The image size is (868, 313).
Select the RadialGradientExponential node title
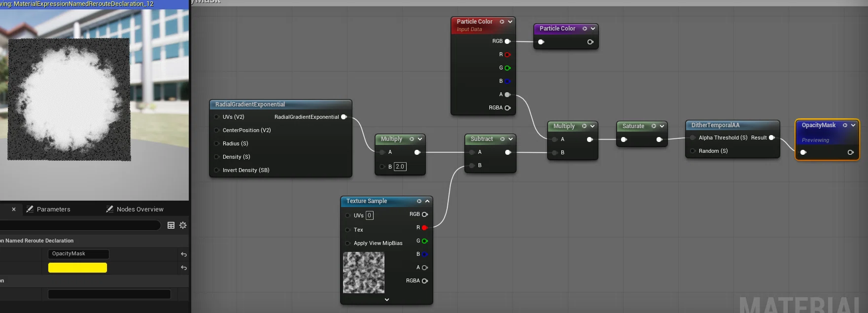(x=250, y=104)
